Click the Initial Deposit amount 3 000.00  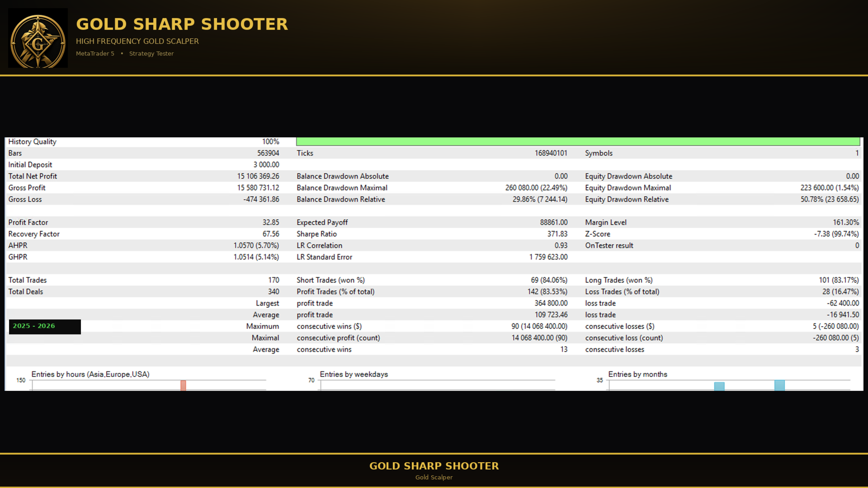click(266, 164)
